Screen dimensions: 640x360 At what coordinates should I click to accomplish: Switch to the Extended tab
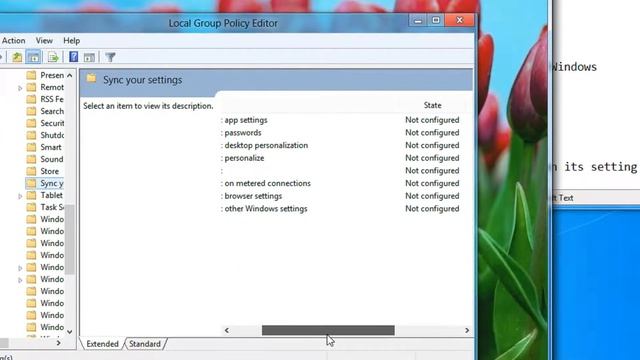(x=102, y=344)
